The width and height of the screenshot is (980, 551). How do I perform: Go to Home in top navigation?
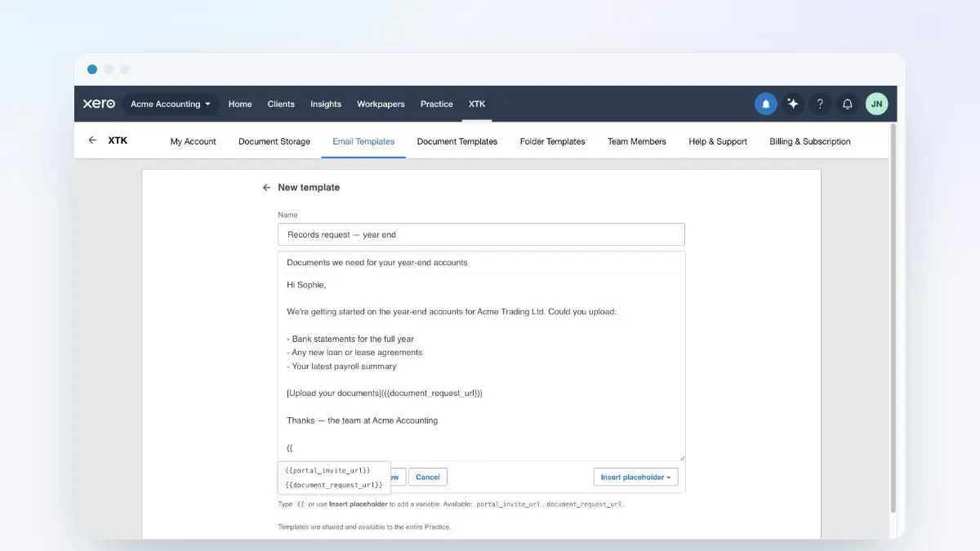[x=240, y=104]
